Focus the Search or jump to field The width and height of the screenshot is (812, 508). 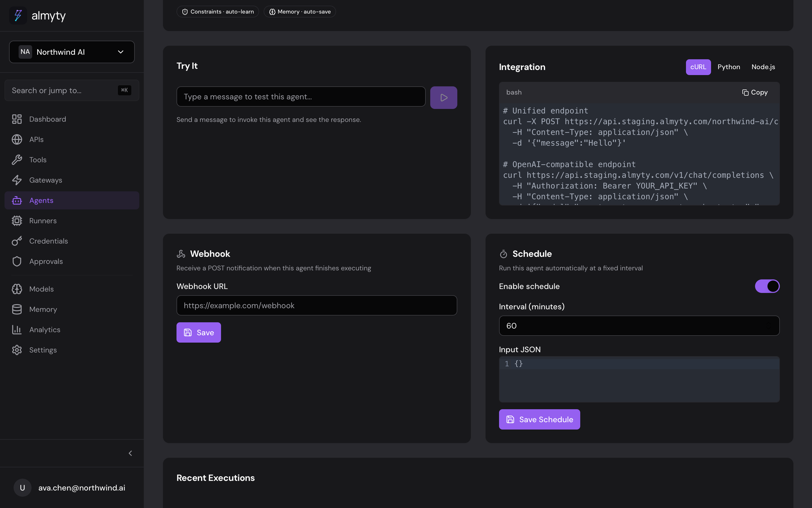click(72, 90)
